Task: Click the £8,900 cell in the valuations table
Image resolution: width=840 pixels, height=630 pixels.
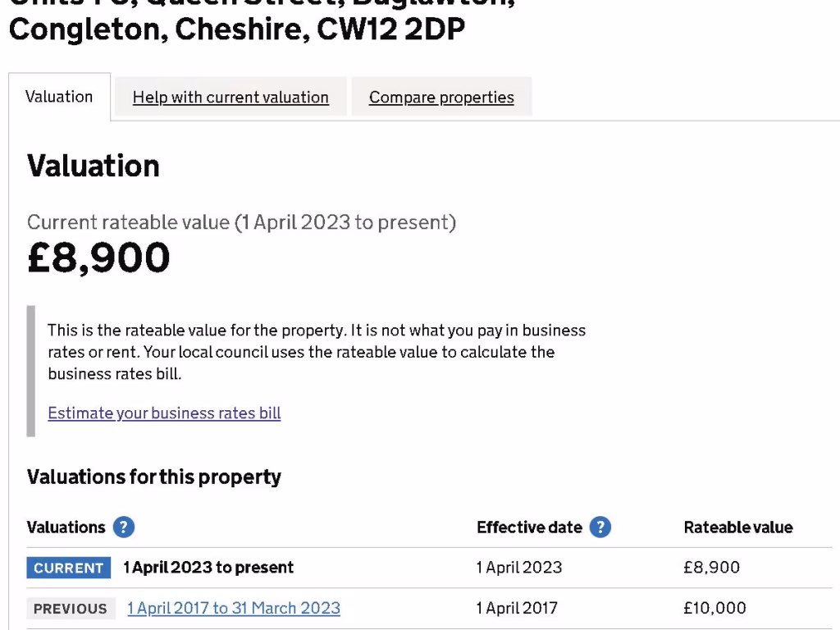Action: 711,568
